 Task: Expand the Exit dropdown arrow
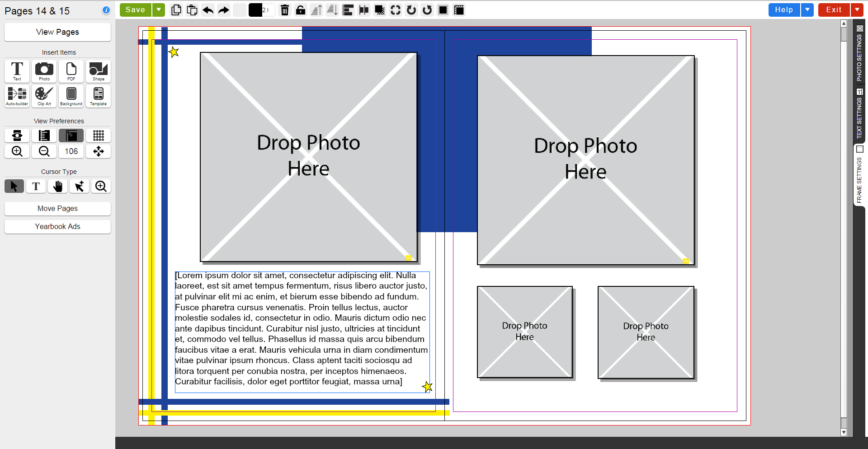tap(857, 9)
